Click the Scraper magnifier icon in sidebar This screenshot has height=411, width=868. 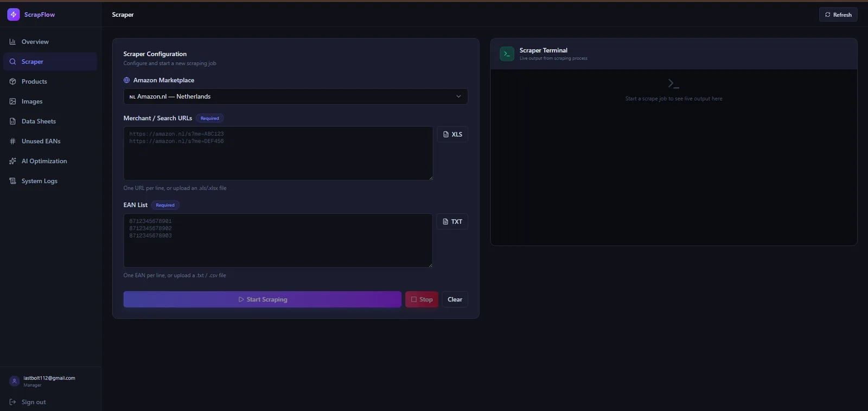point(12,62)
